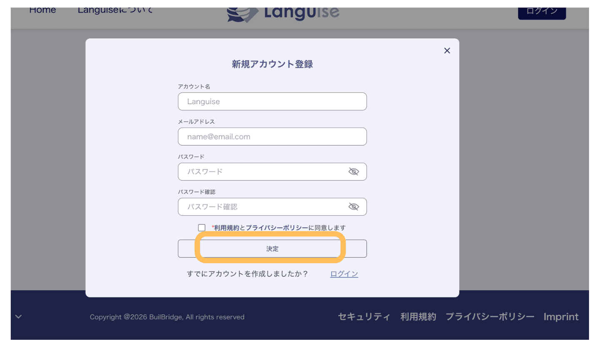Expand the chevron in the footer
Image resolution: width=599 pixels, height=364 pixels.
click(19, 317)
